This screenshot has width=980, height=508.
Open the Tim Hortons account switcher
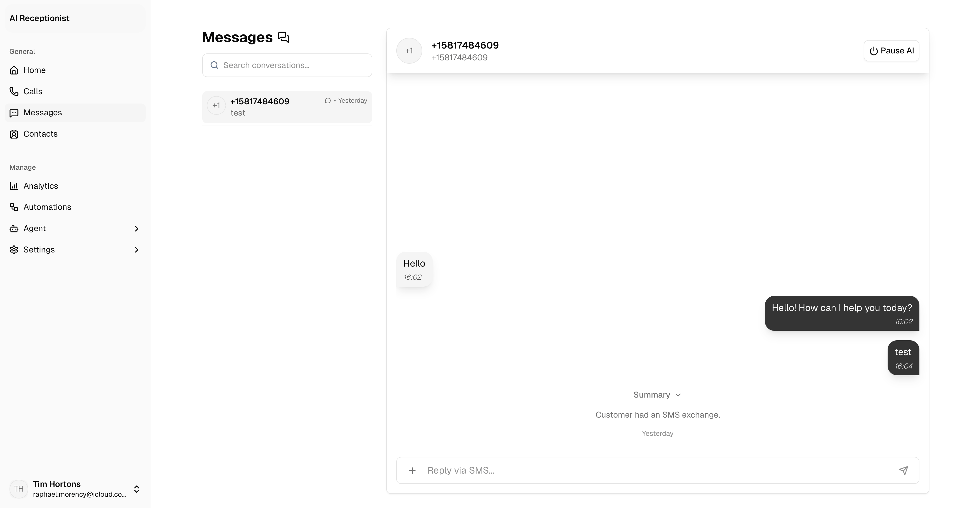coord(75,489)
